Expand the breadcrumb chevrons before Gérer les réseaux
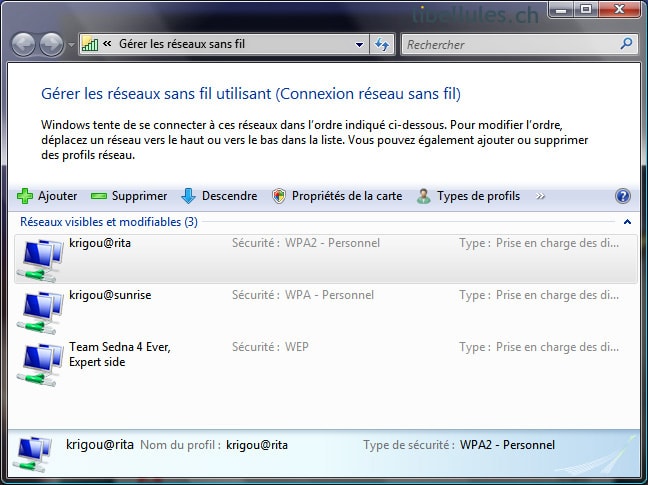 click(x=107, y=43)
